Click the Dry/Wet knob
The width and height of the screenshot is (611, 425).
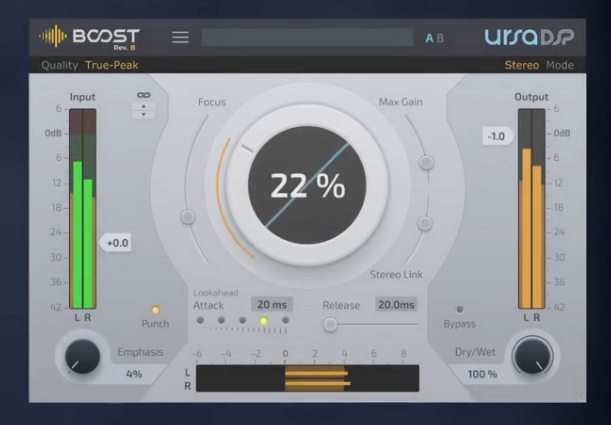(x=532, y=356)
